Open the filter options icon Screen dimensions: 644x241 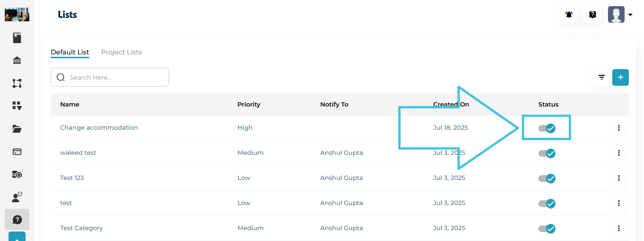pos(601,77)
